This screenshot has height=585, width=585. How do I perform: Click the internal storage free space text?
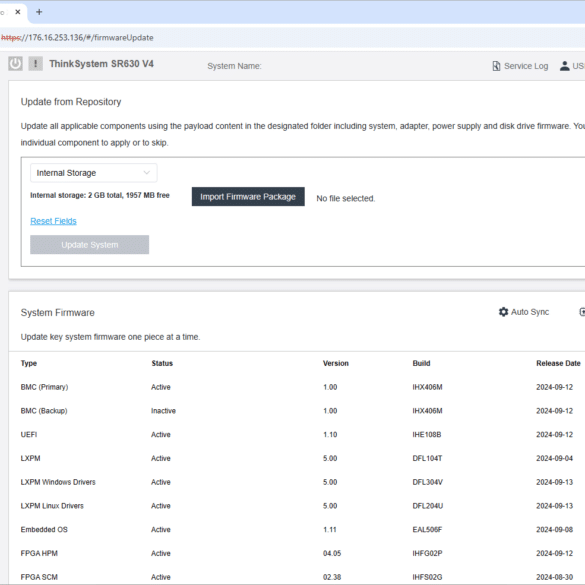pos(100,195)
